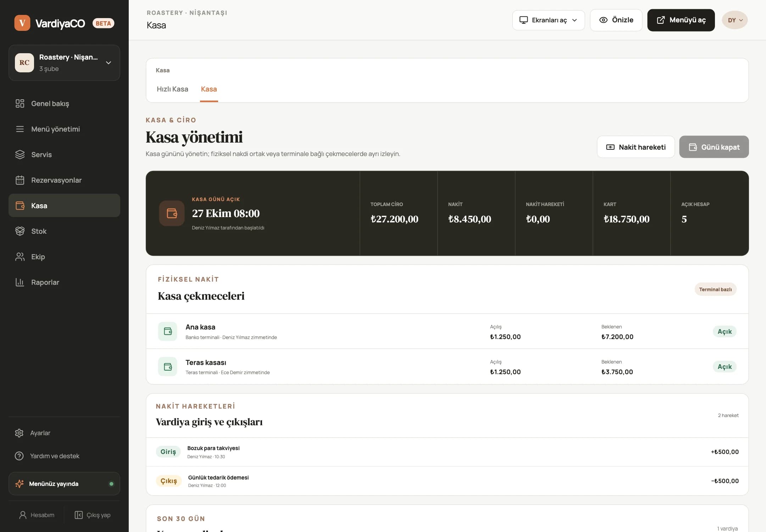The image size is (766, 532).
Task: Open the Ekranları aç dropdown
Action: 548,20
